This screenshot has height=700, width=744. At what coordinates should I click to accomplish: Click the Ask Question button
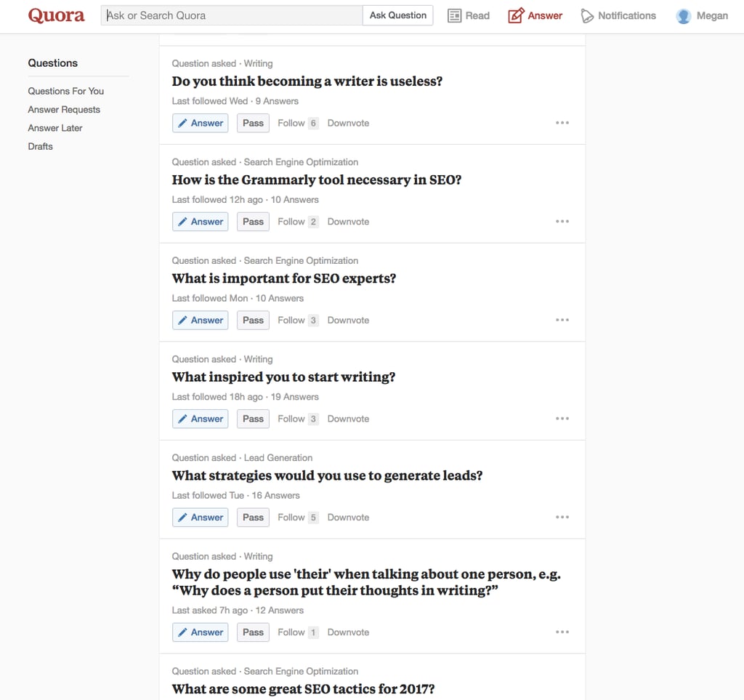(x=397, y=15)
